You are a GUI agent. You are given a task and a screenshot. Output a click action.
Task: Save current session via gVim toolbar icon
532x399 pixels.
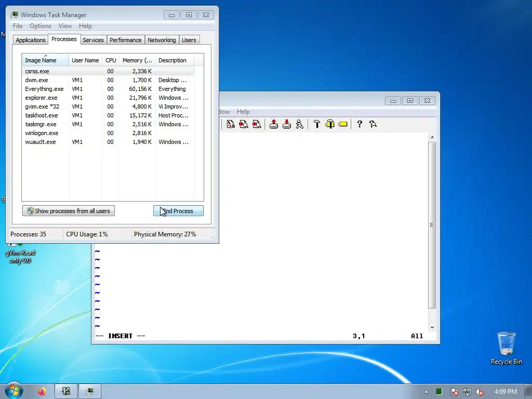(287, 124)
